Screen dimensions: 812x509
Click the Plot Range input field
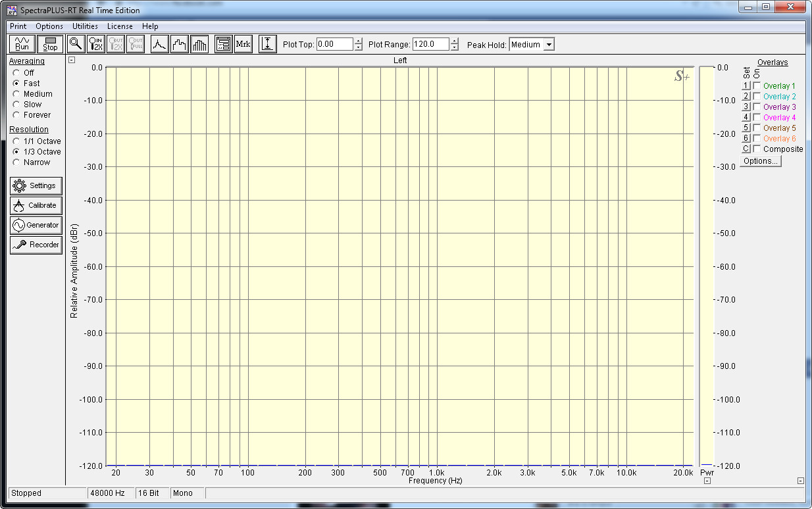coord(431,45)
